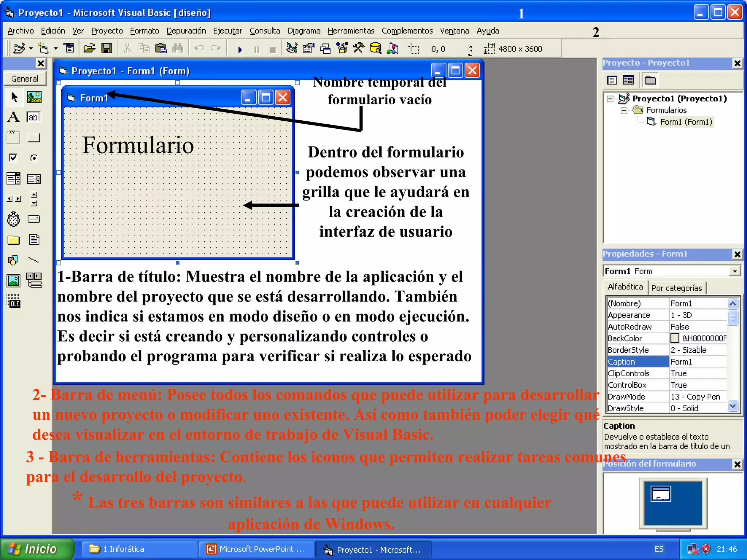Image resolution: width=747 pixels, height=560 pixels.
Task: Select the OLE control in toolbox
Action: (13, 301)
